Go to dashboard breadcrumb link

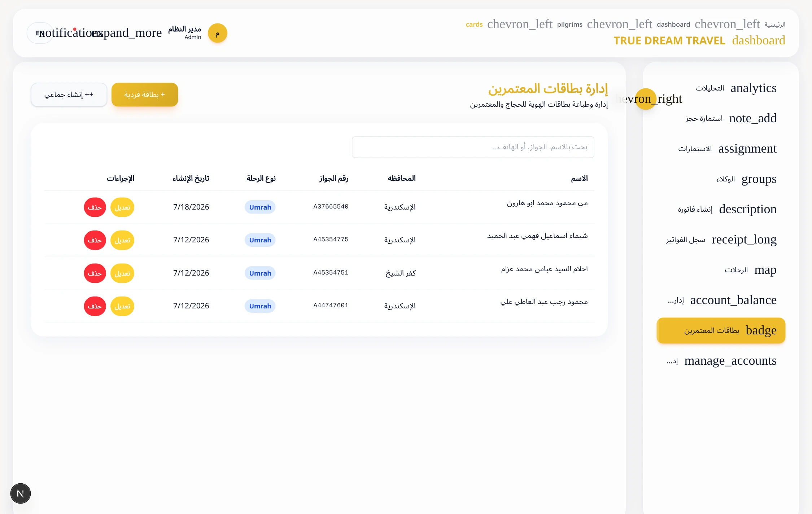pyautogui.click(x=673, y=25)
